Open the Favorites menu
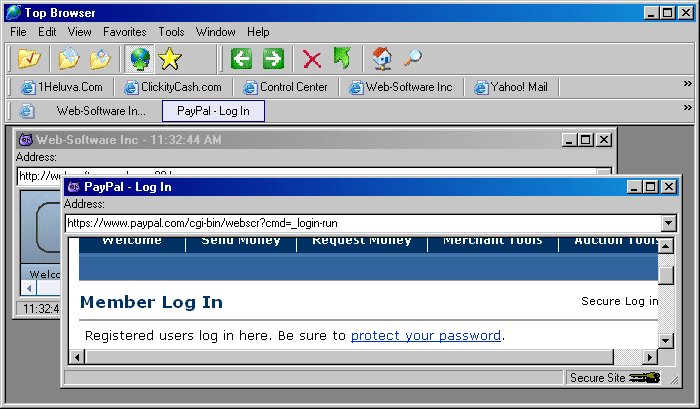 coord(125,32)
